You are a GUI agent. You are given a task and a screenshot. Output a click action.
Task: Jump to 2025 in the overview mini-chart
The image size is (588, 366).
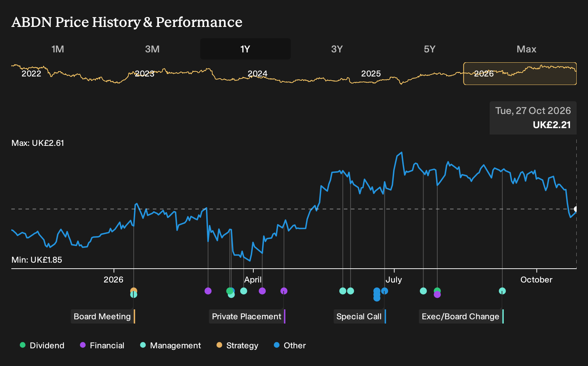[x=371, y=74]
